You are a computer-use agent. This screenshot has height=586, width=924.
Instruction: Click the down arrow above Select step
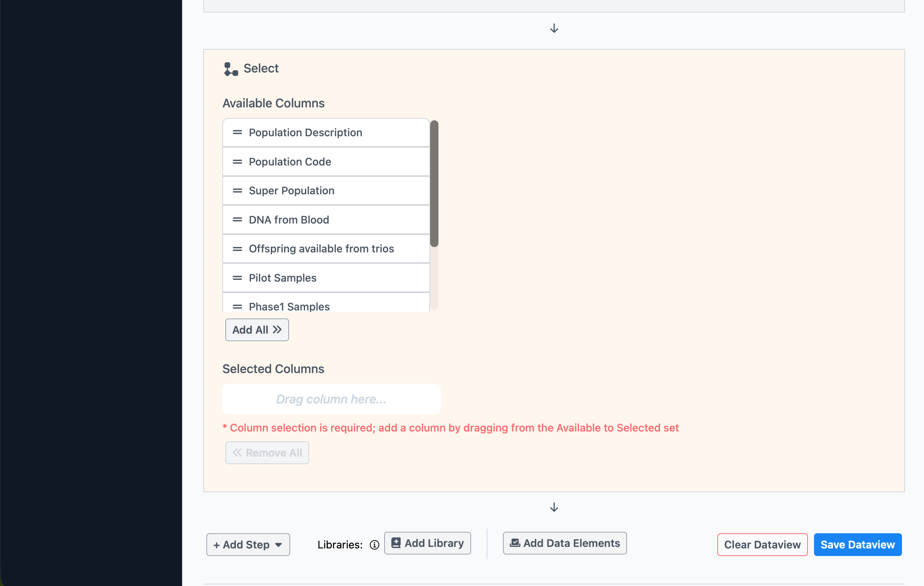tap(554, 28)
